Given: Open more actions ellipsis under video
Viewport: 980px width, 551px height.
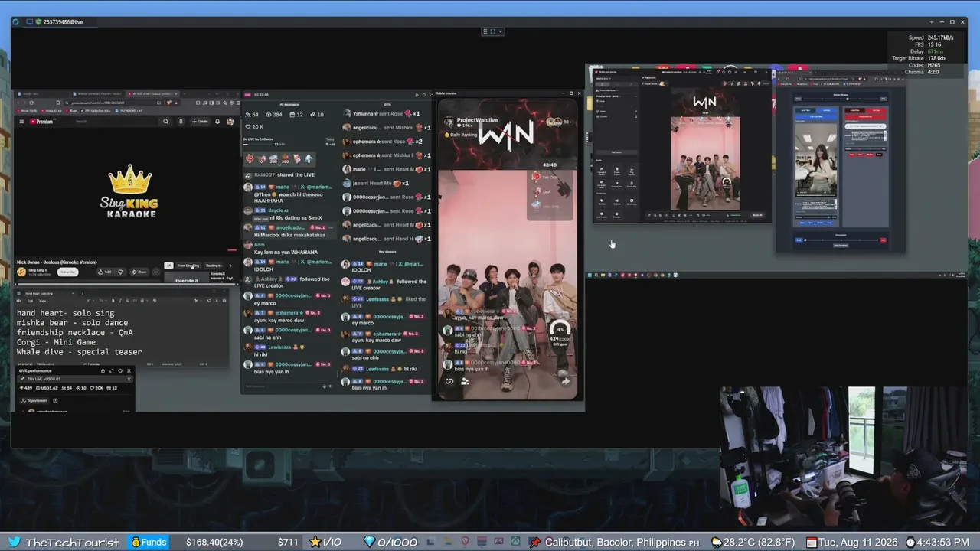Looking at the screenshot, I should coord(156,272).
